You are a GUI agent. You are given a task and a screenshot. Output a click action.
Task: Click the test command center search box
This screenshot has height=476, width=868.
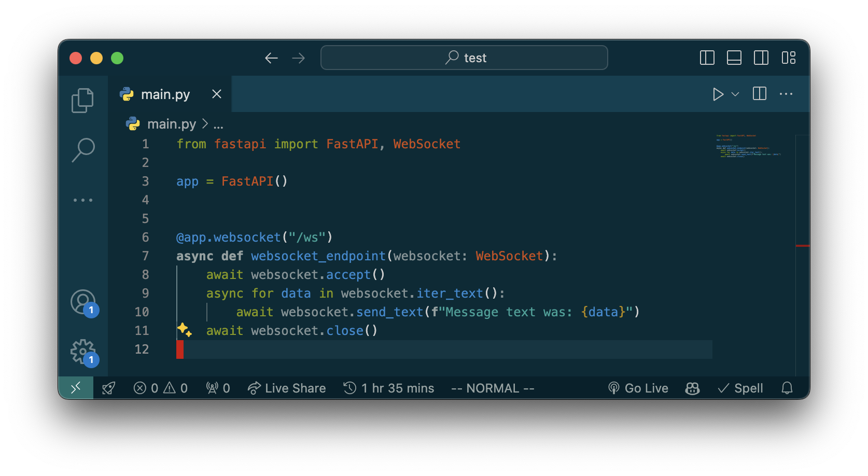(x=464, y=58)
